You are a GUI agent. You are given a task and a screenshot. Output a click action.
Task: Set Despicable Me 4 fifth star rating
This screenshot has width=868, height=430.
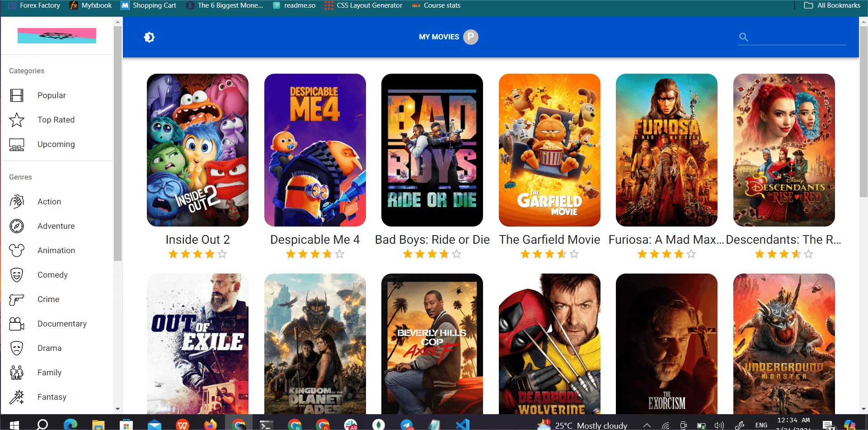339,254
